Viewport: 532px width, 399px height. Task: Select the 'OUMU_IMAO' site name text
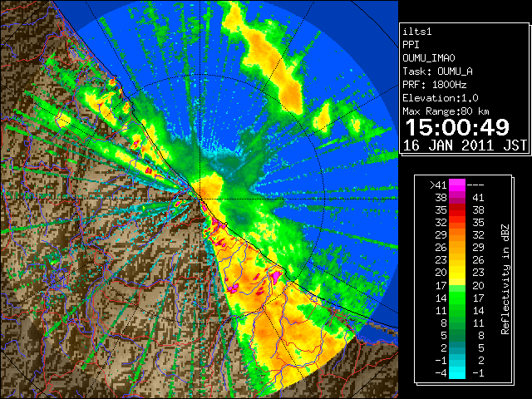(x=429, y=58)
